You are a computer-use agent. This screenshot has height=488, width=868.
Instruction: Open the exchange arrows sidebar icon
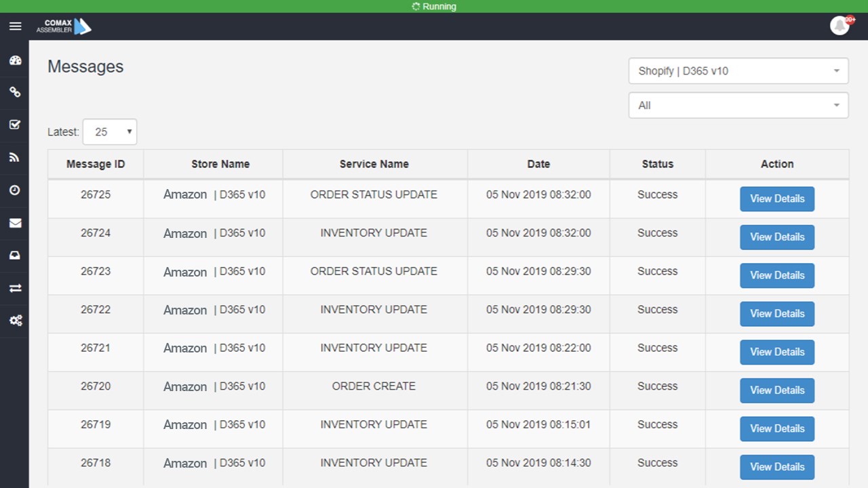[15, 288]
